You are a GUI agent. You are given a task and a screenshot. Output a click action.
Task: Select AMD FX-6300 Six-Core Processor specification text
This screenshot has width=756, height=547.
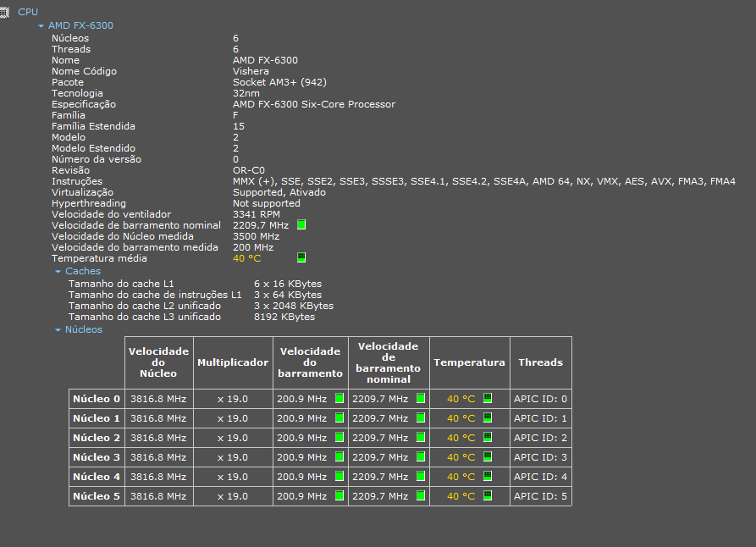click(314, 105)
